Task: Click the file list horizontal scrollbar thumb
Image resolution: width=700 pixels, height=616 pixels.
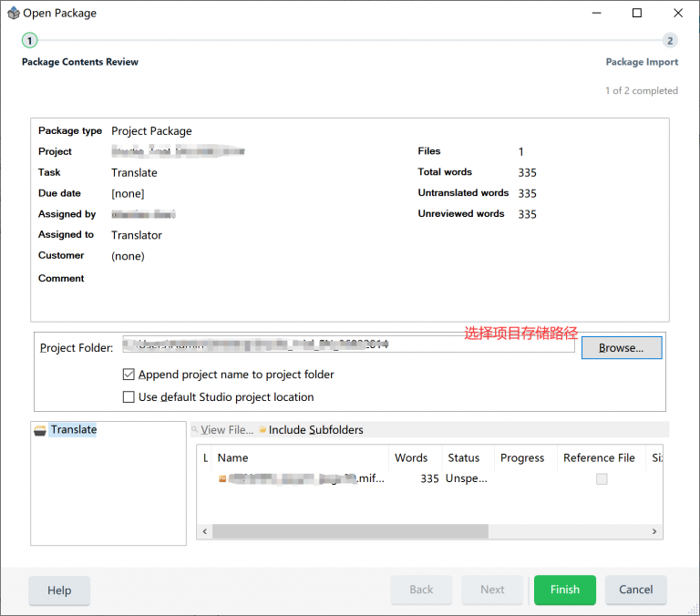Action: pyautogui.click(x=350, y=531)
